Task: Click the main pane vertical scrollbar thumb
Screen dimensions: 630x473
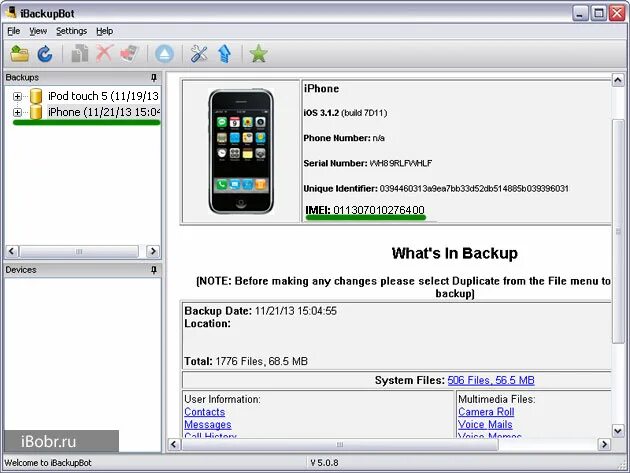Action: click(618, 231)
